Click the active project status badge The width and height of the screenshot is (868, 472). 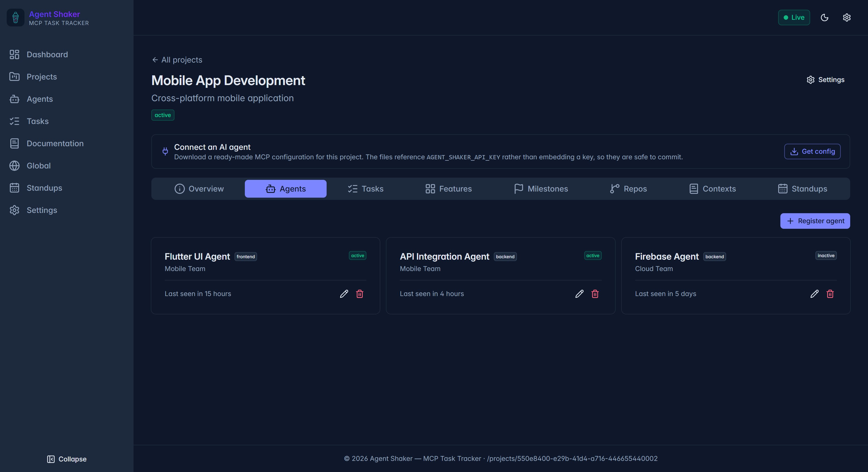click(163, 115)
